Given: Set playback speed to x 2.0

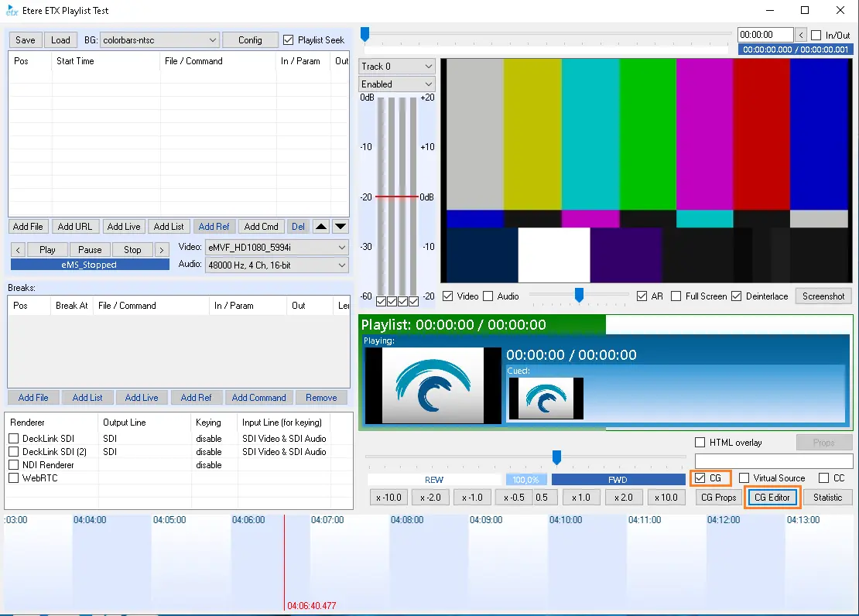Looking at the screenshot, I should tap(624, 498).
